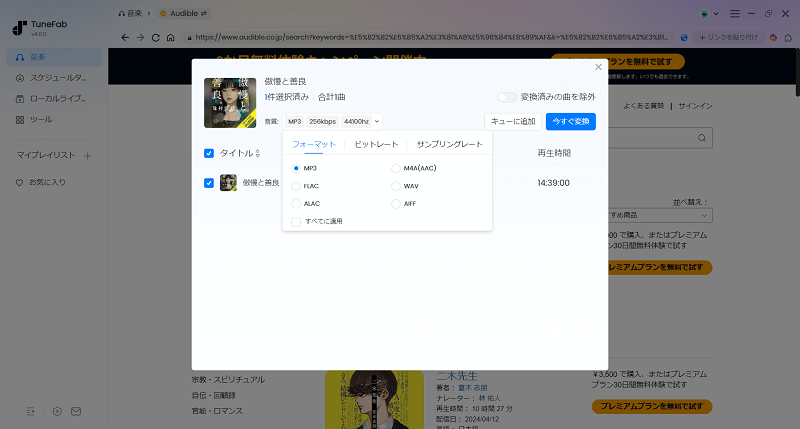
Task: Click the 林祐人 narrator link
Action: [x=489, y=398]
